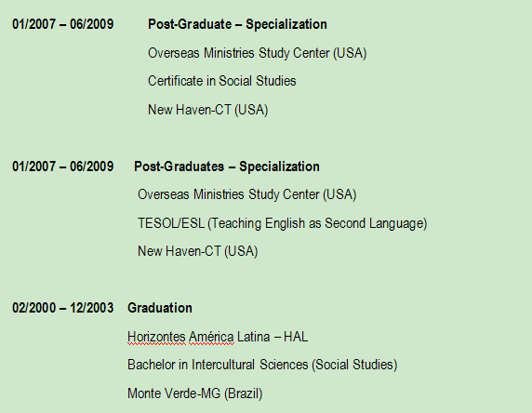Click the second '01/2007 – 06/2009' date
Screen dimensions: 532x413
coord(62,167)
